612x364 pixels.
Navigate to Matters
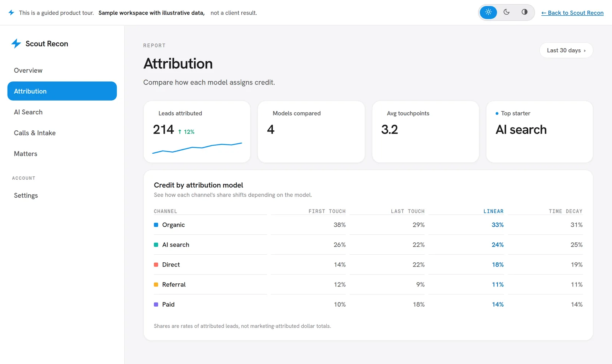tap(62, 154)
